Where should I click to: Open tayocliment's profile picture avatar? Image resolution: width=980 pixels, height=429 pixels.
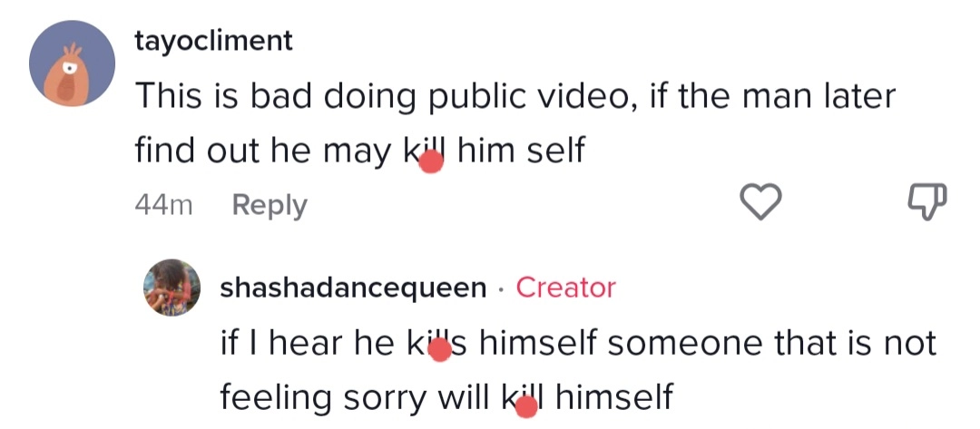(x=72, y=63)
